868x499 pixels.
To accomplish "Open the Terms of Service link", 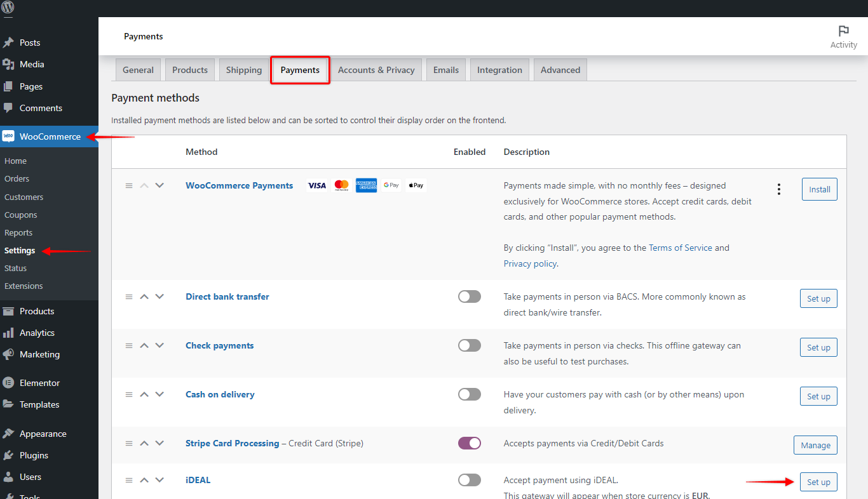I will coord(681,248).
